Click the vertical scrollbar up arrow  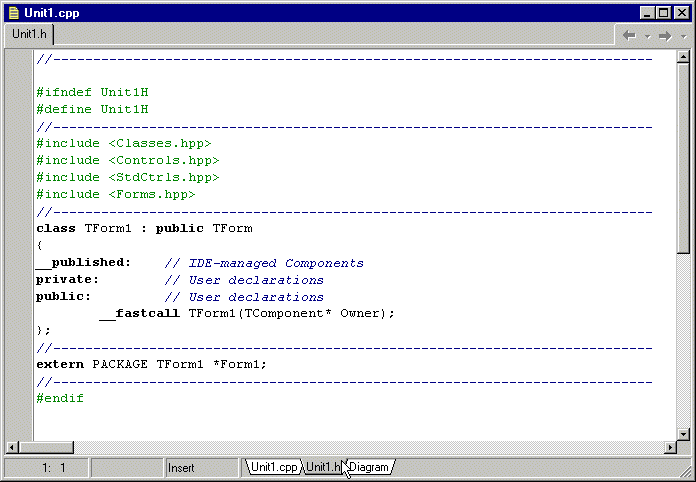pos(684,57)
